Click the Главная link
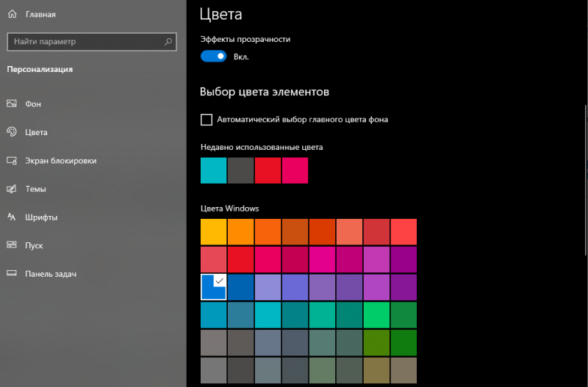This screenshot has width=588, height=387. coord(40,14)
